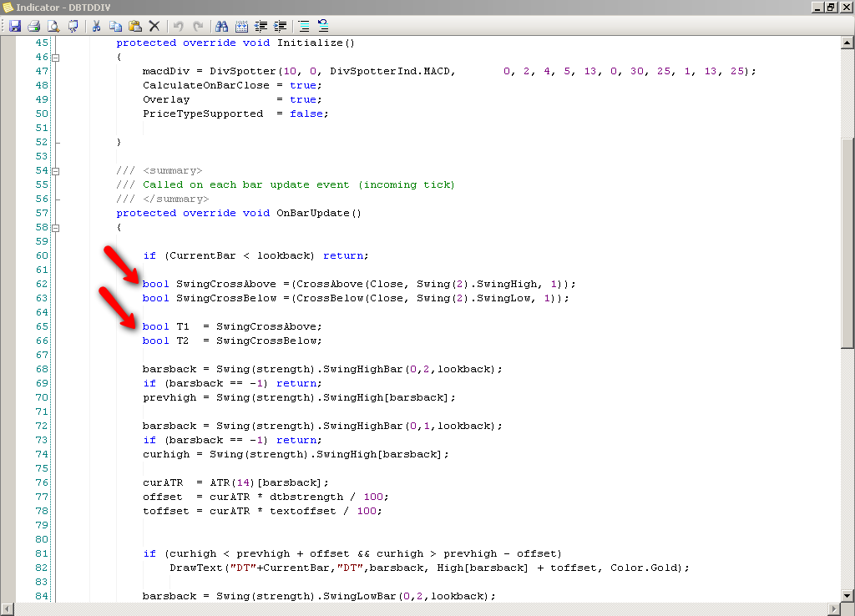This screenshot has height=616, width=855.
Task: Click the toolbar grip handle left of Save
Action: click(3, 26)
